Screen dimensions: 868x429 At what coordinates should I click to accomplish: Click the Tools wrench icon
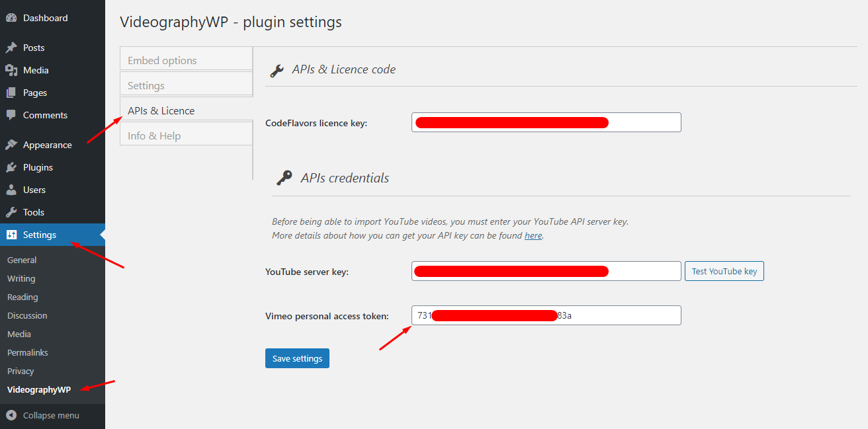click(x=11, y=212)
